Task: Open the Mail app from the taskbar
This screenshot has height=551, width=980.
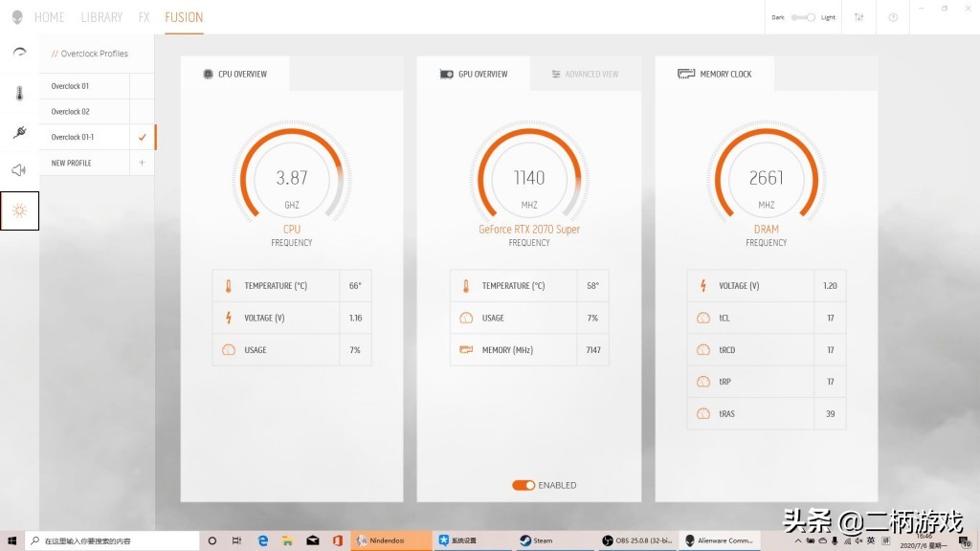Action: tap(313, 540)
